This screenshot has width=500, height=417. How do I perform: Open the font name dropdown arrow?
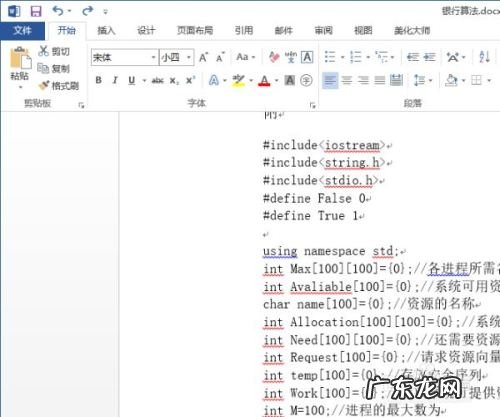point(153,58)
